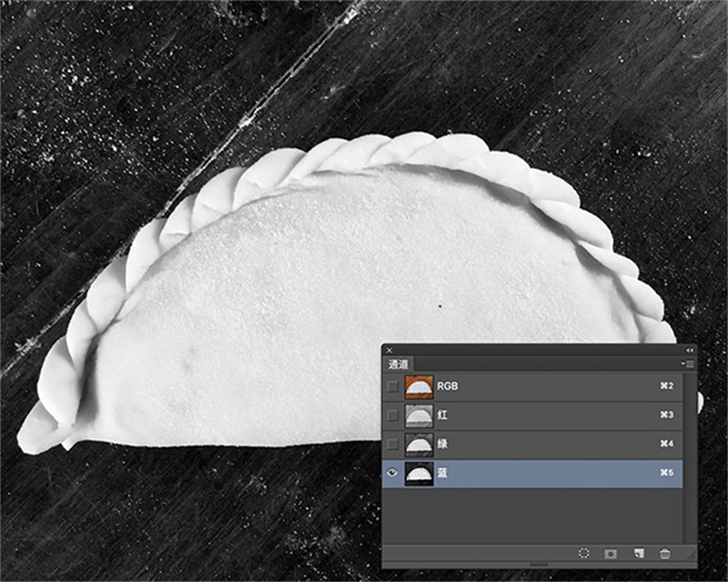This screenshot has height=582, width=728.
Task: Click the panel resize grip corner
Action: coord(691,554)
